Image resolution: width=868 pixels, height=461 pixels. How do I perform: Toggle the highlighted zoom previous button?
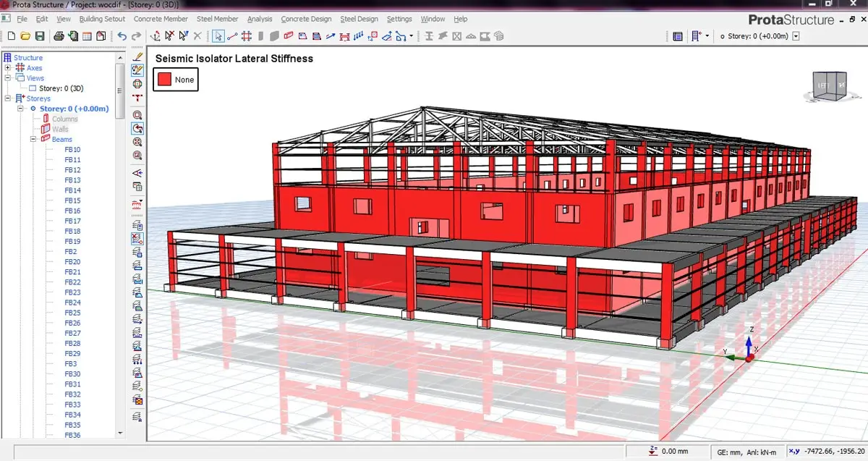point(137,128)
